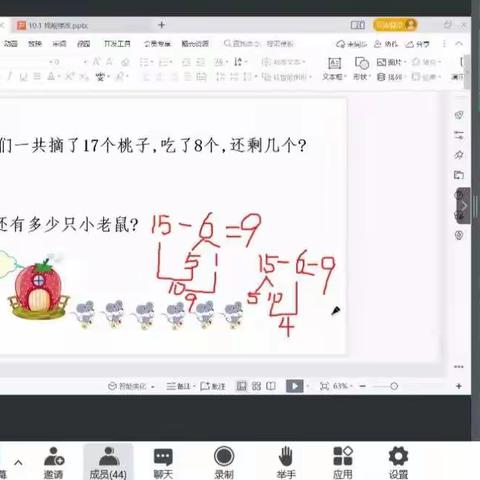The width and height of the screenshot is (480, 480).
Task: Open the orange user account badge
Action: [x=395, y=25]
